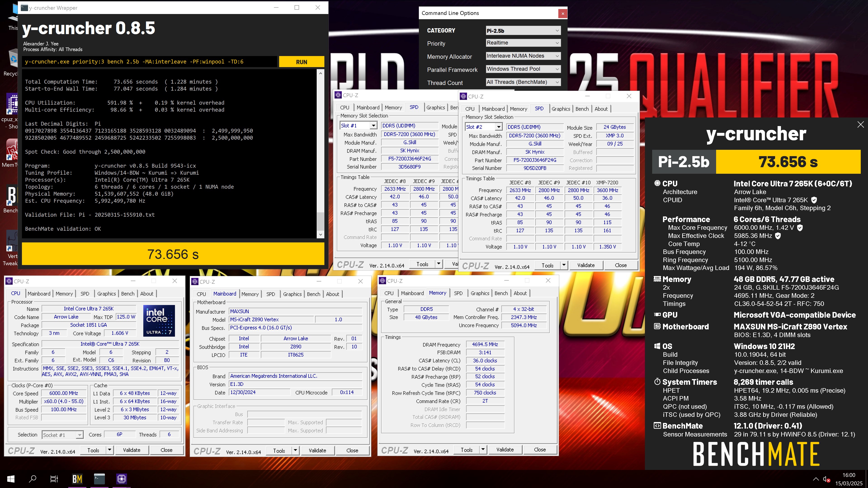Open CATEGORY dropdown showing Pi-2.5b
Screen dimensions: 868x488
[x=523, y=31]
